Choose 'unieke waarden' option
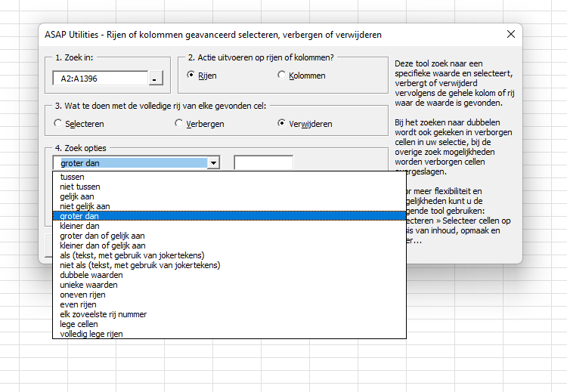 [x=229, y=285]
